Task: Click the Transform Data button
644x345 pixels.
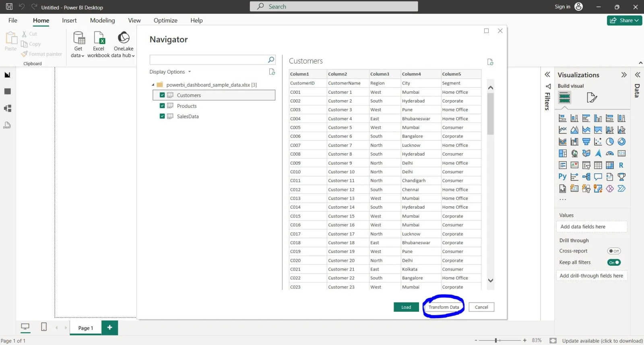Action: coord(444,307)
